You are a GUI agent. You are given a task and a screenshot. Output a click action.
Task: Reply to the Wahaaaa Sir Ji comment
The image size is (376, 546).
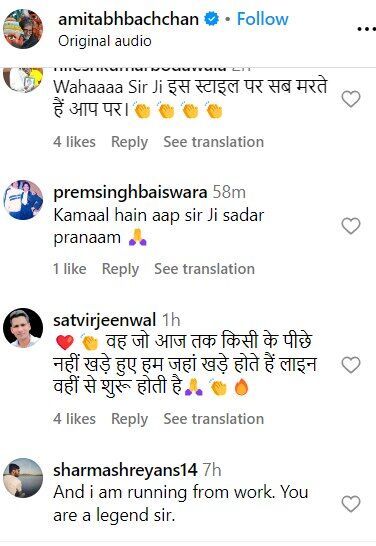[x=129, y=142]
